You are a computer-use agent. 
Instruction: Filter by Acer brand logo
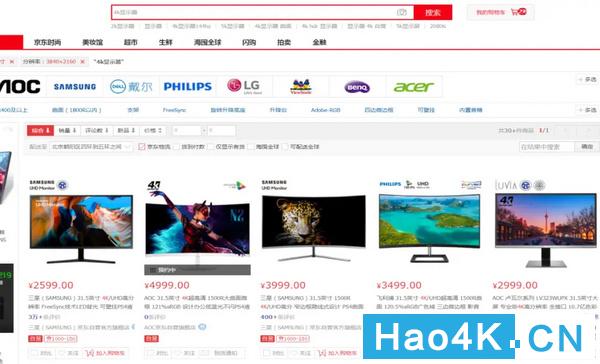point(414,87)
